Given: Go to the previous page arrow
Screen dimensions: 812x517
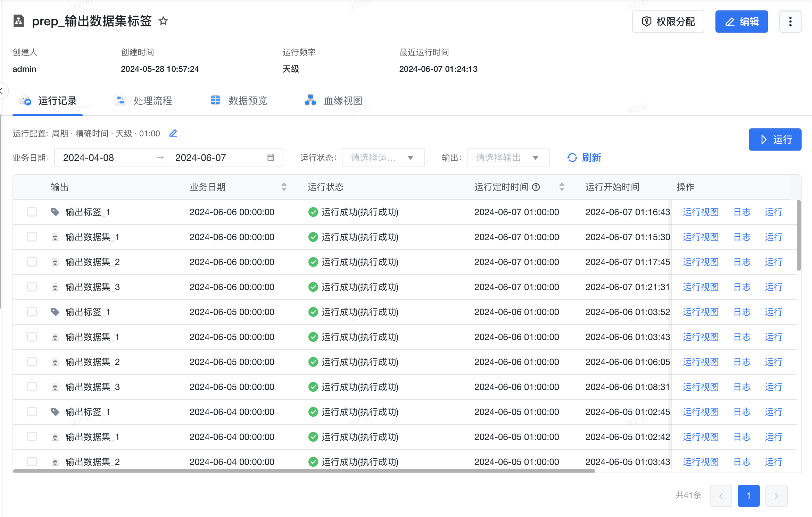Looking at the screenshot, I should pos(721,496).
